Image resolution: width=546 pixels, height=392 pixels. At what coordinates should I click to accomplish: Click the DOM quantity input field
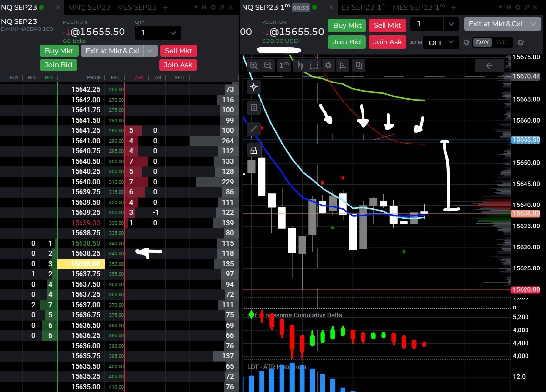(150, 33)
